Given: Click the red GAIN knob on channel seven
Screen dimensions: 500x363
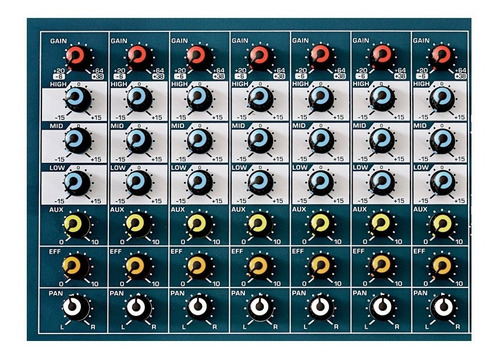Looking at the screenshot, I should 442,57.
